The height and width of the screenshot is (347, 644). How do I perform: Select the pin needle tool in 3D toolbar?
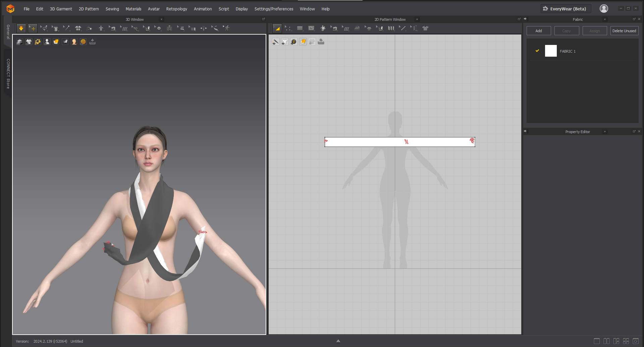tap(67, 28)
